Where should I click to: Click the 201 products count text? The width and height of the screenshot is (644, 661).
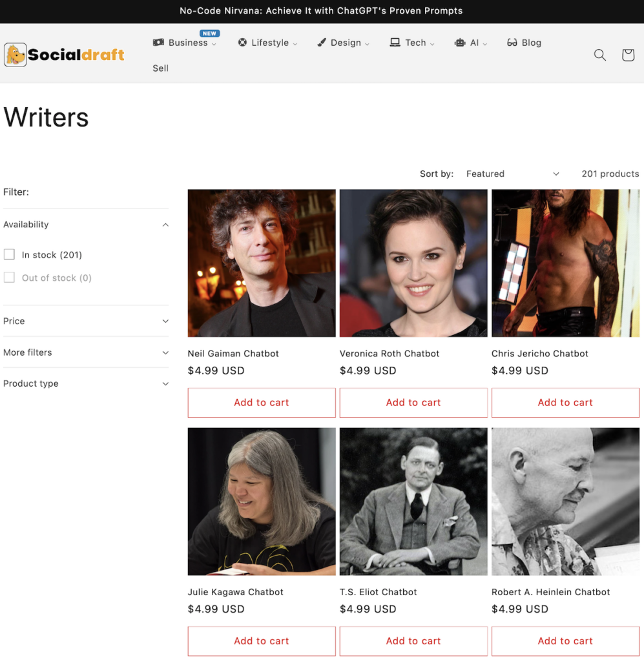point(610,174)
